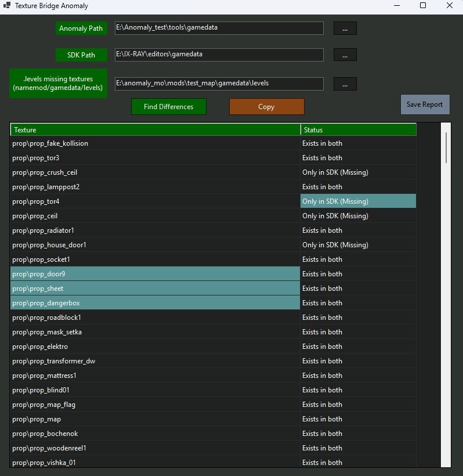Click the Find Differences button
463x476 pixels.
(x=169, y=107)
